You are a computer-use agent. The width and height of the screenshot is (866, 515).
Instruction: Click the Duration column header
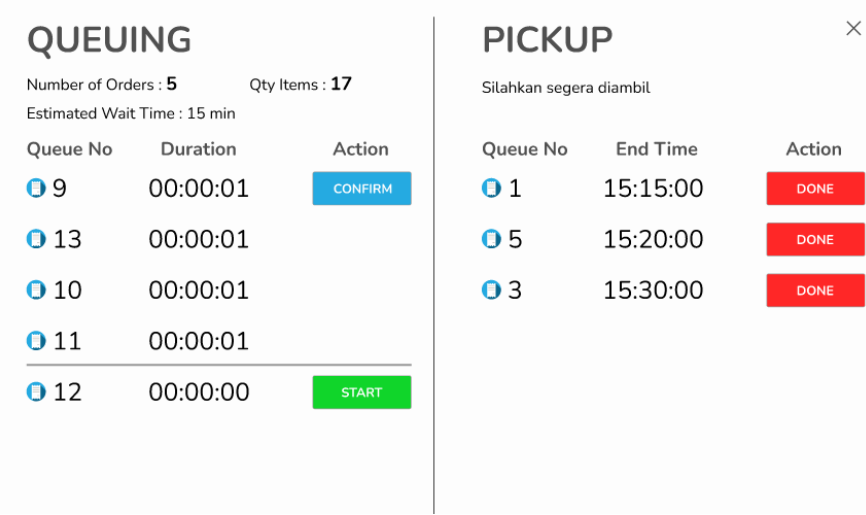198,149
